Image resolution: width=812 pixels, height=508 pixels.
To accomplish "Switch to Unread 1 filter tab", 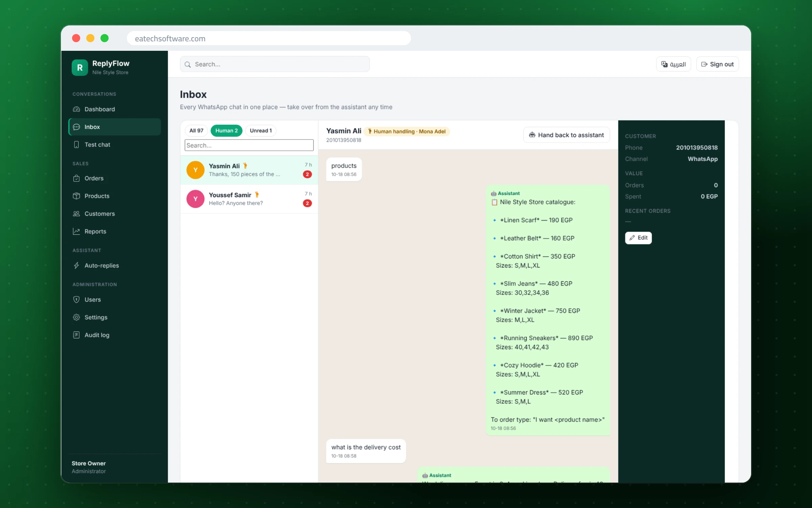I will pyautogui.click(x=261, y=131).
